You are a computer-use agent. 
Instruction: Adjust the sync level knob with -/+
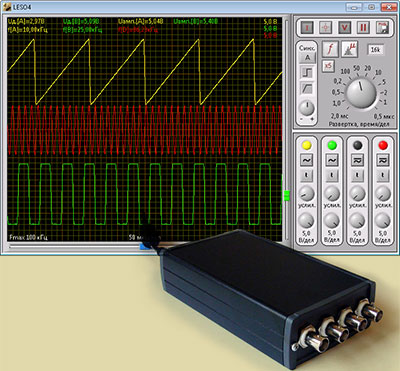[307, 108]
